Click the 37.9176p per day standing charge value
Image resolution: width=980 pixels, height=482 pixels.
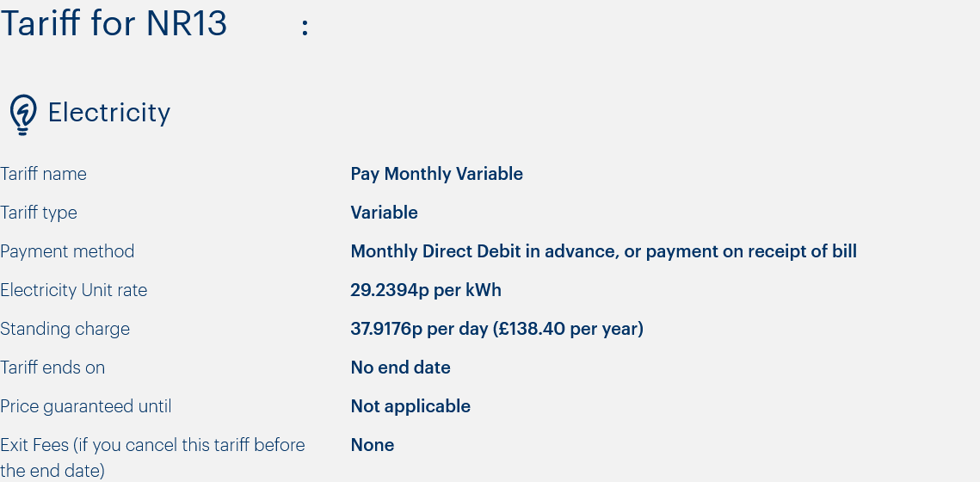click(496, 329)
